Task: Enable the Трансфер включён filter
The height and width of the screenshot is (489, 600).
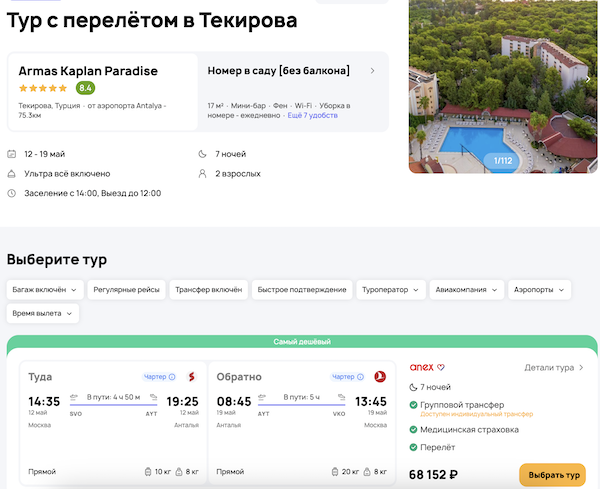Action: point(208,289)
